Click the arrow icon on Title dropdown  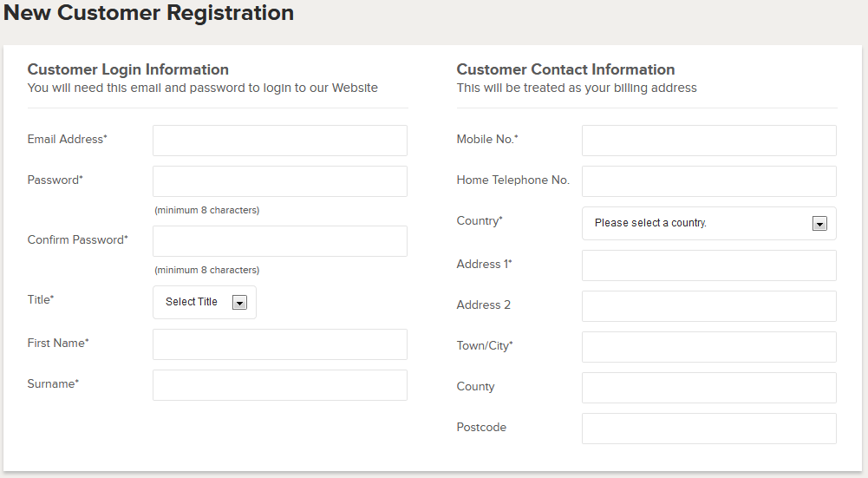(239, 303)
